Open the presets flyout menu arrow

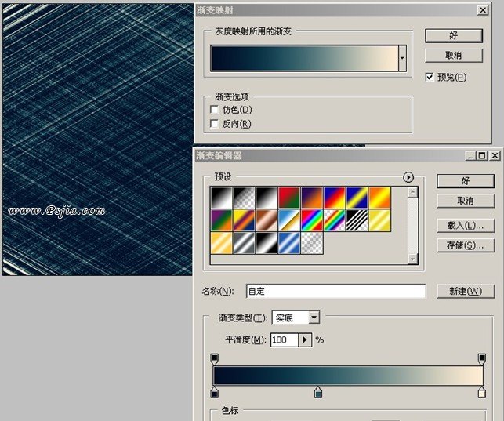coord(408,177)
